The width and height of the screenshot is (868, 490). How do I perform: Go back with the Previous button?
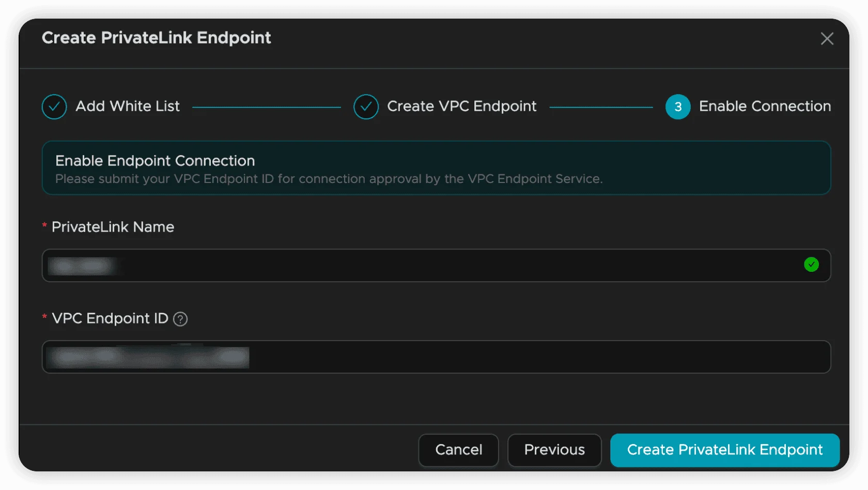pos(554,450)
